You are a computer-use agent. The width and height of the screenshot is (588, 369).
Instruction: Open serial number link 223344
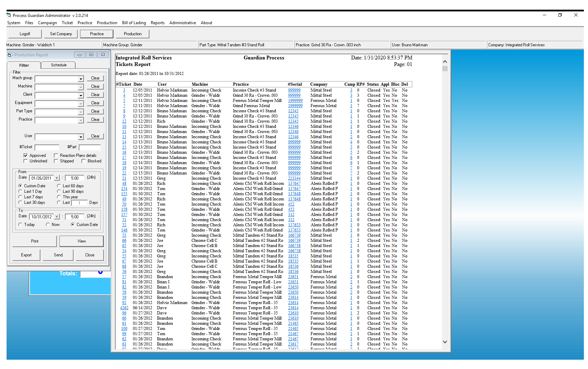point(294,178)
